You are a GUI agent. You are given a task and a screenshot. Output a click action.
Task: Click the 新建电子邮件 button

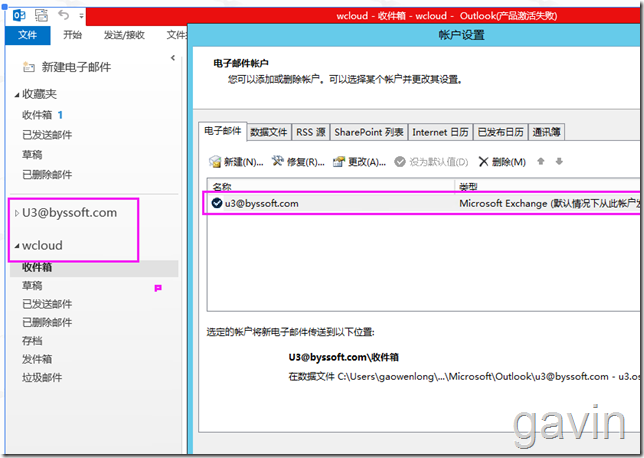[x=67, y=67]
